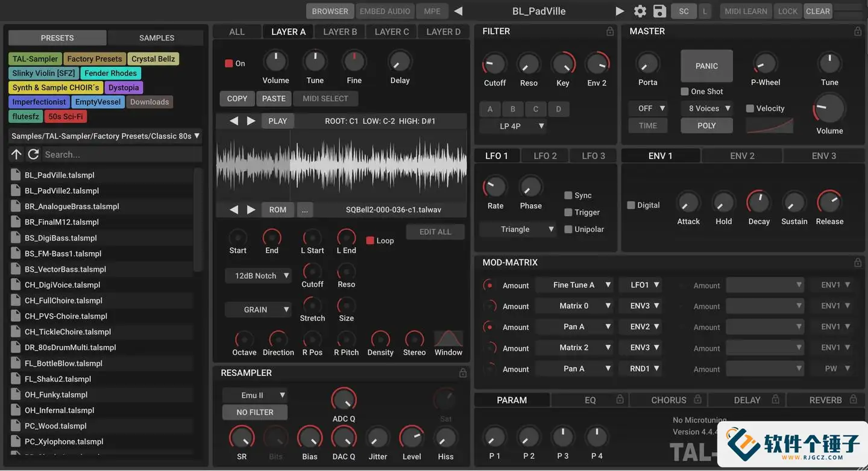Go to the previous preset using the left arrow
This screenshot has height=471, width=868.
pyautogui.click(x=458, y=11)
